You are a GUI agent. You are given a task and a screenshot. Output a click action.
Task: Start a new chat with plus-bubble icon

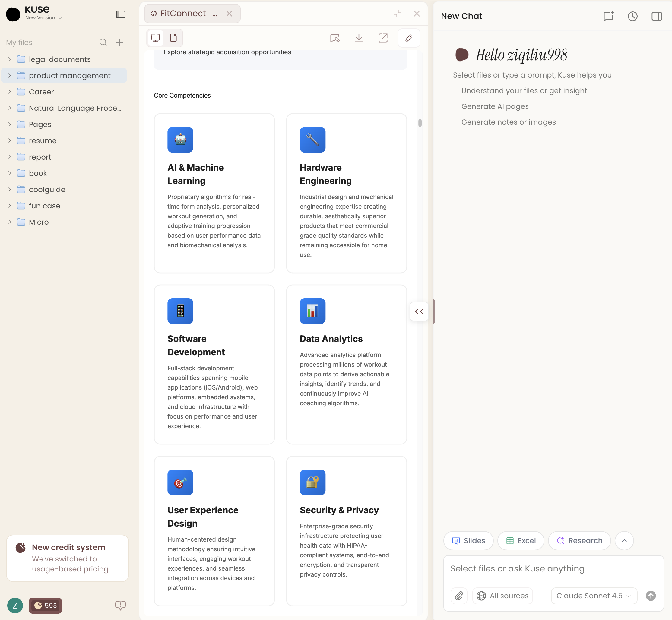[x=608, y=16]
